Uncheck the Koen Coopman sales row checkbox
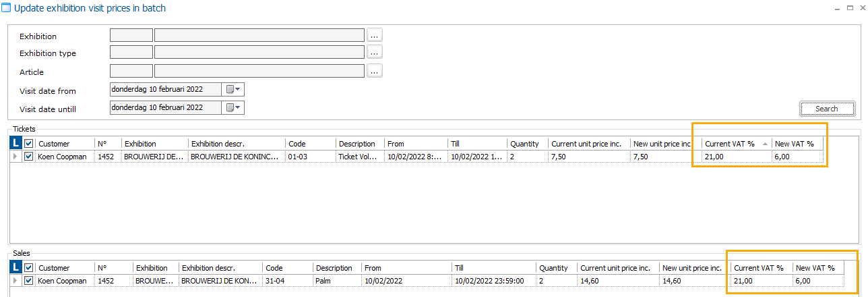This screenshot has height=297, width=868. point(28,281)
